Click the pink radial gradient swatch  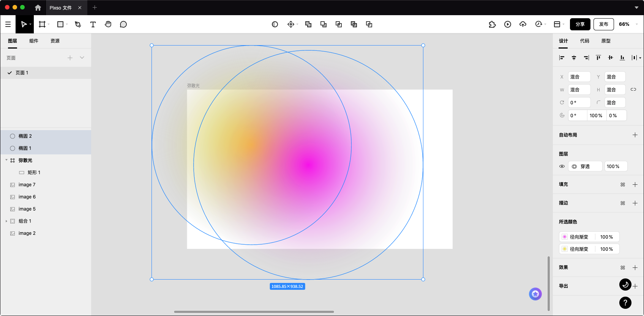[x=565, y=237]
